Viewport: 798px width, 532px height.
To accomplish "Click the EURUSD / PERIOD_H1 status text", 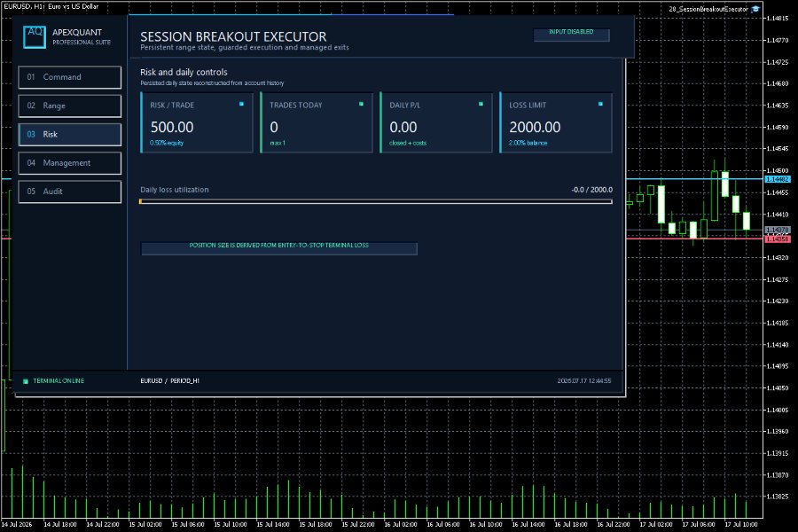I will (169, 380).
